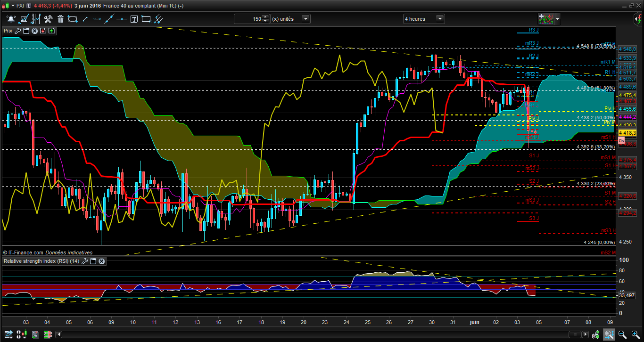Zoom out with the minus magnifier
This screenshot has height=342, width=644.
pyautogui.click(x=621, y=335)
